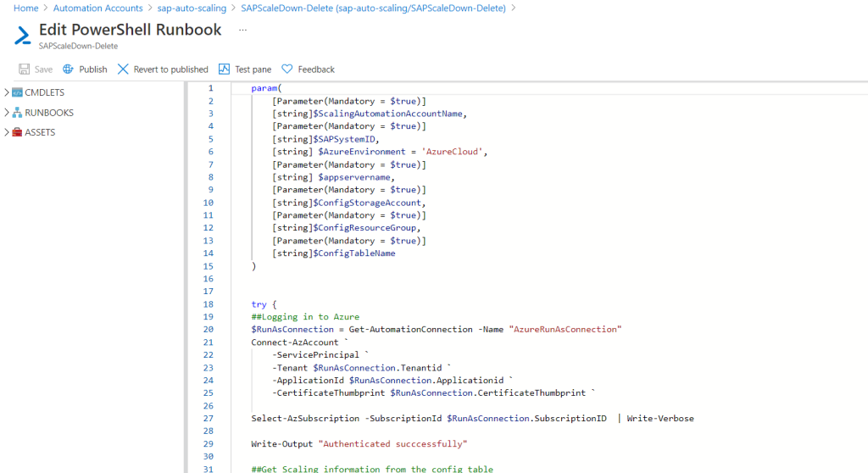
Task: Open Automation Accounts breadcrumb
Action: pyautogui.click(x=98, y=8)
